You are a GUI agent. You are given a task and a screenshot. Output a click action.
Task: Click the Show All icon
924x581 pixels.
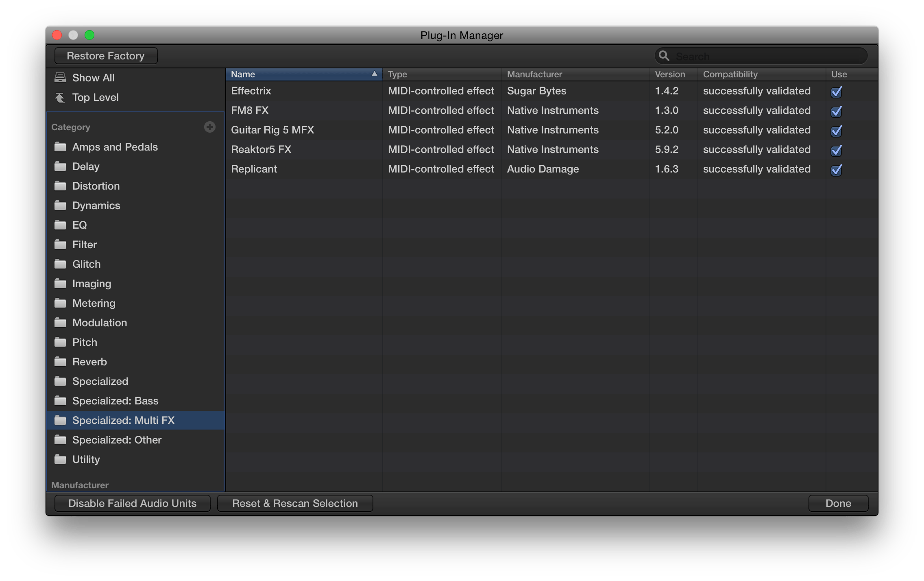(60, 77)
